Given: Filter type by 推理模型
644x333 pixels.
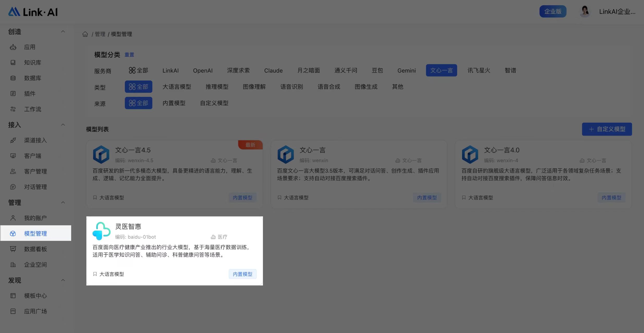Looking at the screenshot, I should 217,87.
